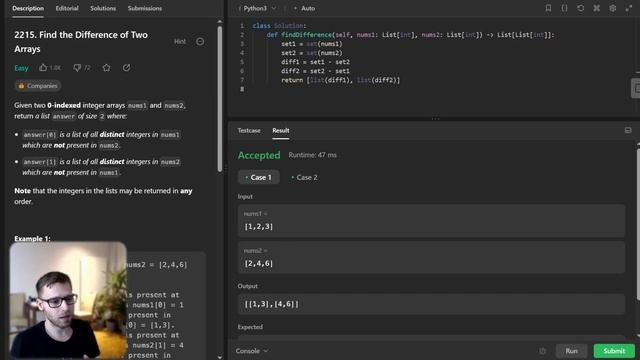Image resolution: width=640 pixels, height=360 pixels.
Task: Reset code with the circular arrow icon
Action: click(580, 8)
